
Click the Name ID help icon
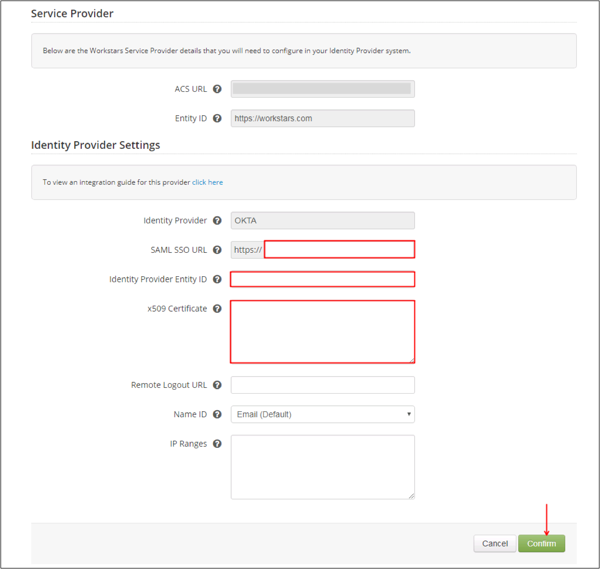click(x=218, y=414)
